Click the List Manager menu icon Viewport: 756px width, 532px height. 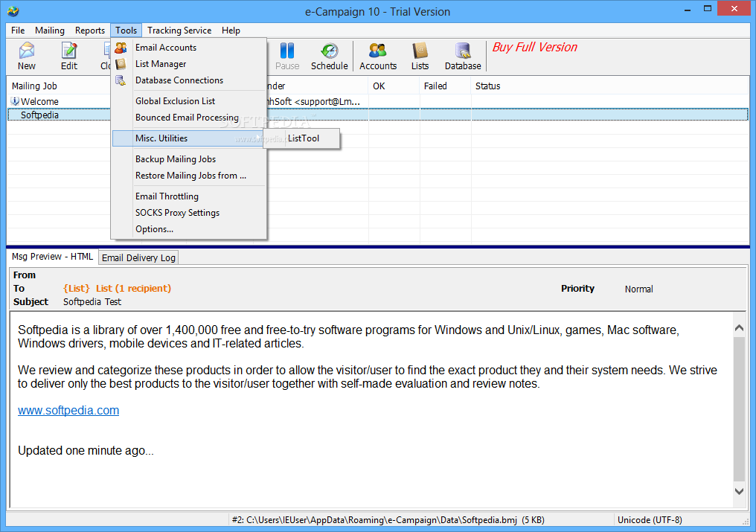[121, 64]
